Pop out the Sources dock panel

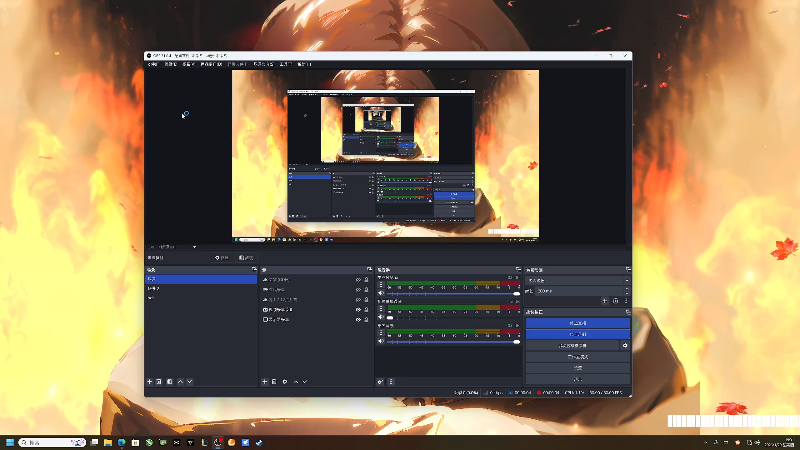(x=369, y=269)
